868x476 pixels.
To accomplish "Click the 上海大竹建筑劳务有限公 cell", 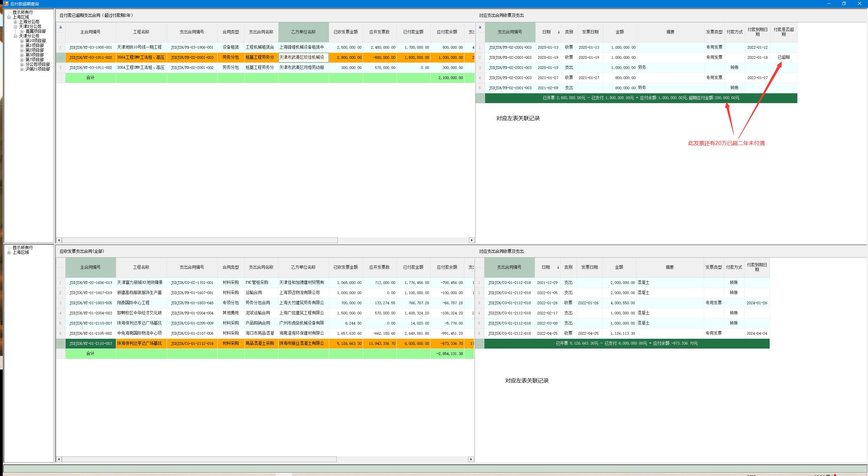I will pos(304,303).
